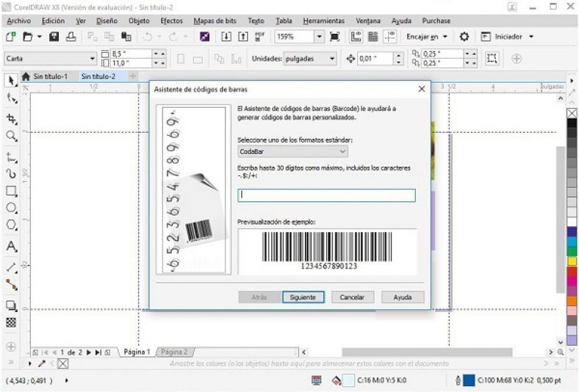Screen dimensions: 579x392
Task: Select the Pick tool arrow
Action: click(x=11, y=81)
